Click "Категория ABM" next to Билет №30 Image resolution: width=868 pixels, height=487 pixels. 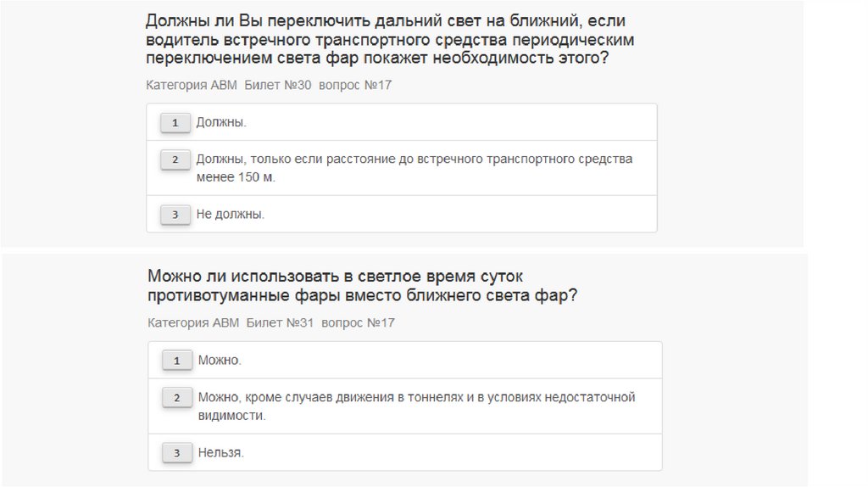click(192, 85)
